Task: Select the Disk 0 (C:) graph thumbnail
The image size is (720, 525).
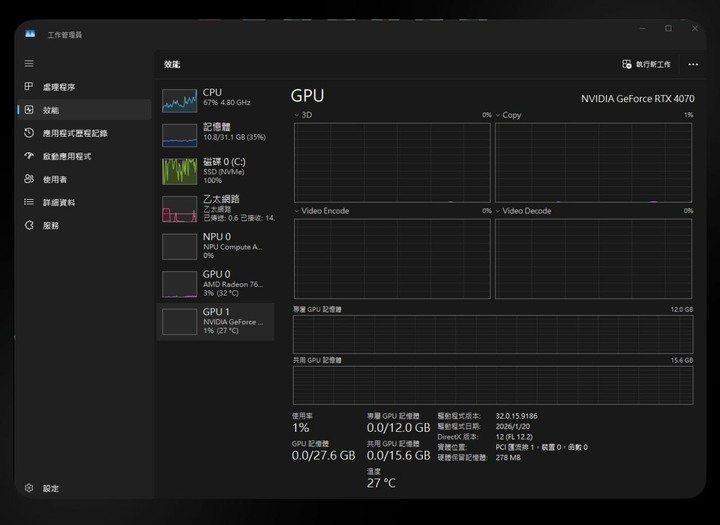Action: (x=180, y=171)
